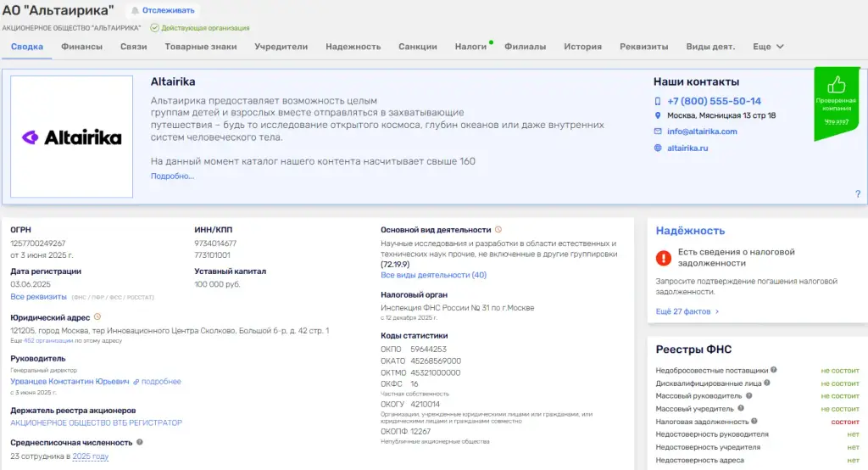Click не состоит status for Недобросовестные поставщики
This screenshot has width=868, height=470.
point(840,370)
